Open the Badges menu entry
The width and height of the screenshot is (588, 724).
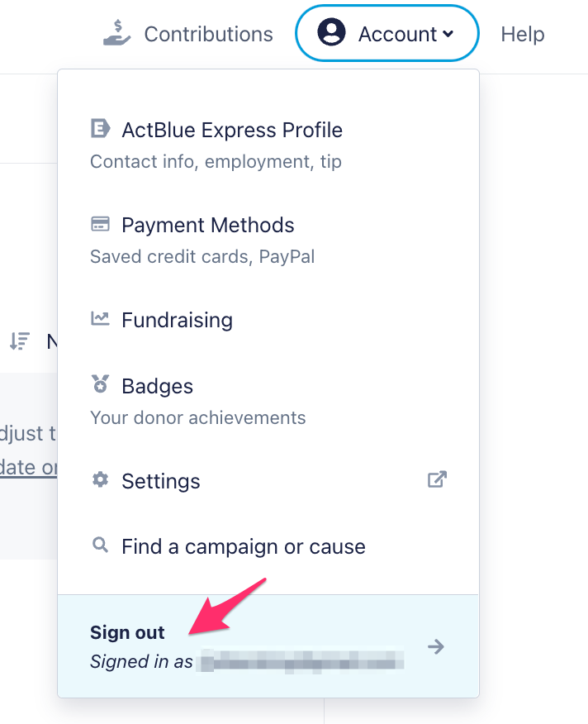click(157, 386)
